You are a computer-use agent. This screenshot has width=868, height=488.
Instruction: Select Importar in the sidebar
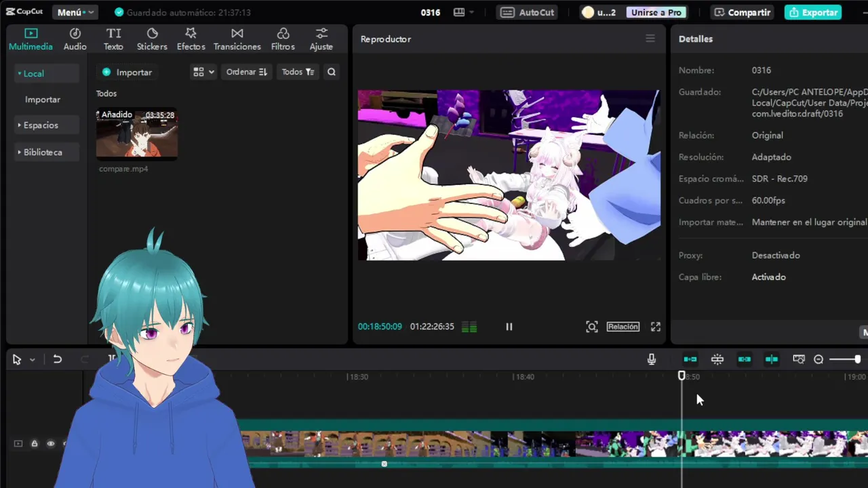coord(43,99)
